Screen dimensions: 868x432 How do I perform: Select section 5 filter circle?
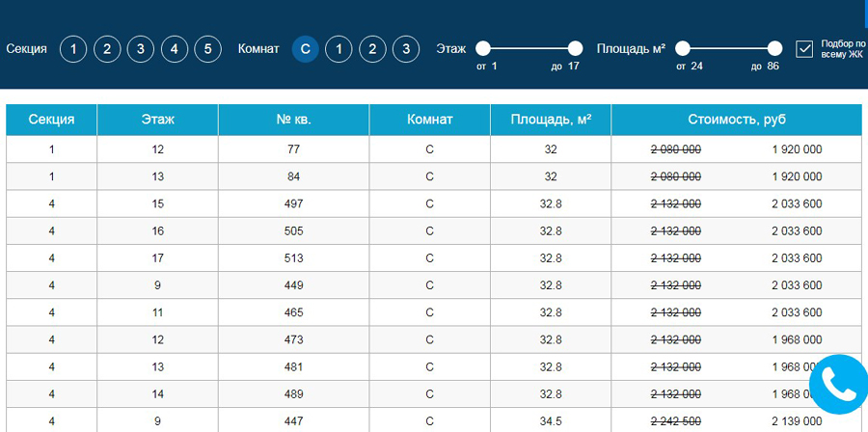pyautogui.click(x=207, y=49)
